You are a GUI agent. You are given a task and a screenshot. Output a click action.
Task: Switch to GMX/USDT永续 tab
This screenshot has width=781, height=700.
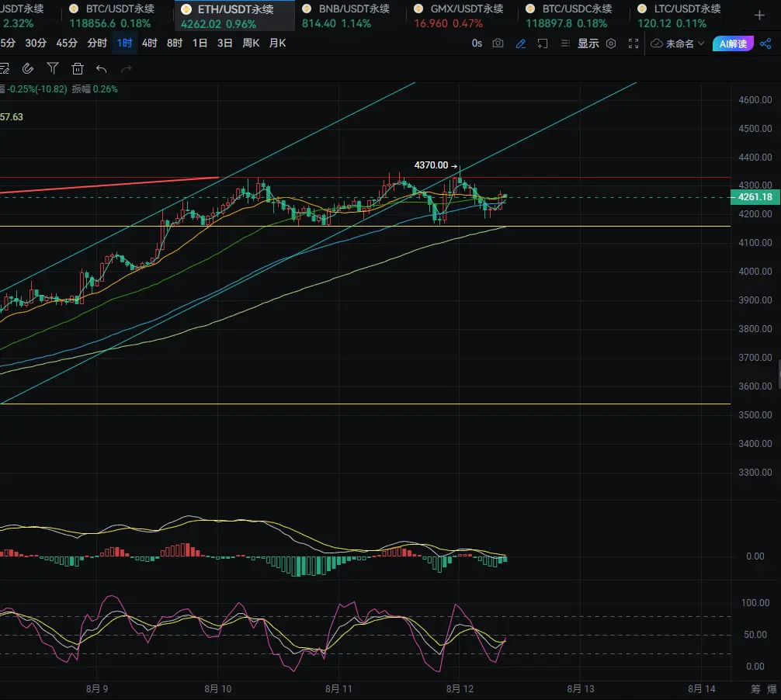pos(463,16)
